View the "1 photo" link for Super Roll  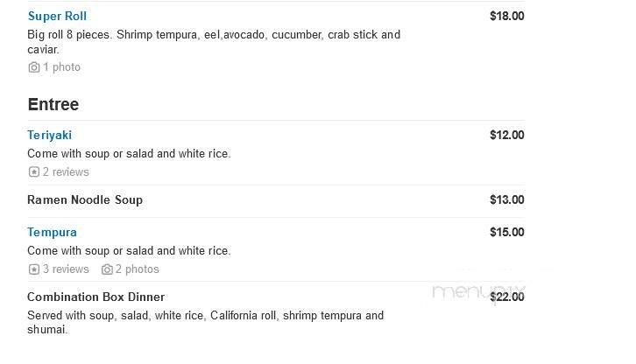61,67
